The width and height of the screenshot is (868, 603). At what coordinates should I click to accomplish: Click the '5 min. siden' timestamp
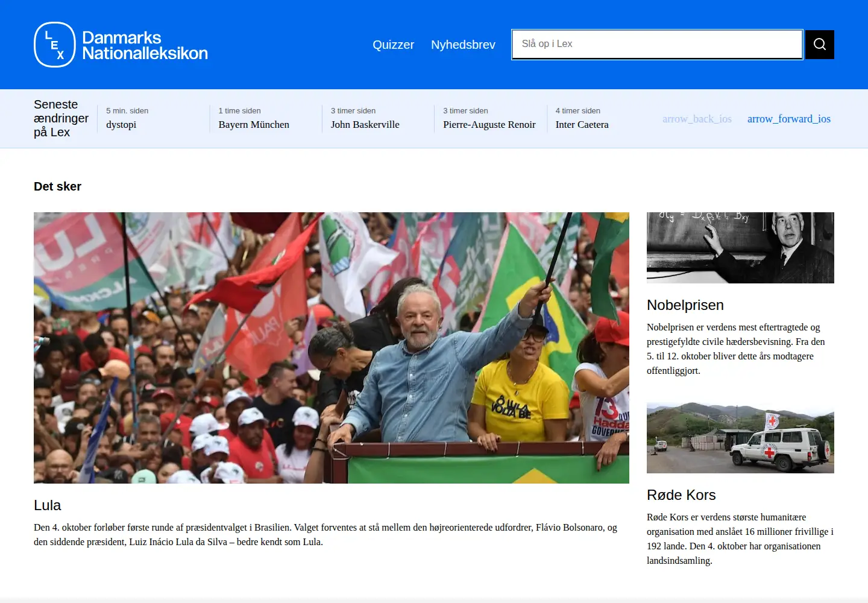pyautogui.click(x=127, y=111)
